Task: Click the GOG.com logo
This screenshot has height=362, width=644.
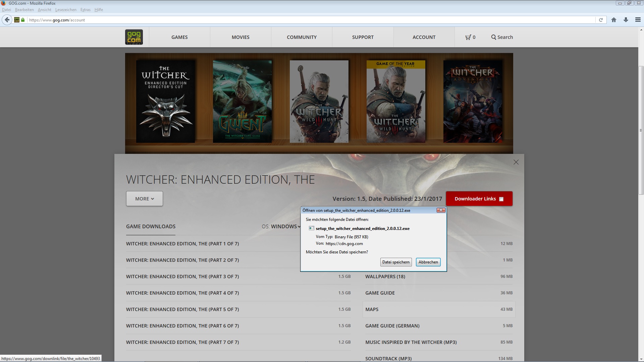Action: 134,37
